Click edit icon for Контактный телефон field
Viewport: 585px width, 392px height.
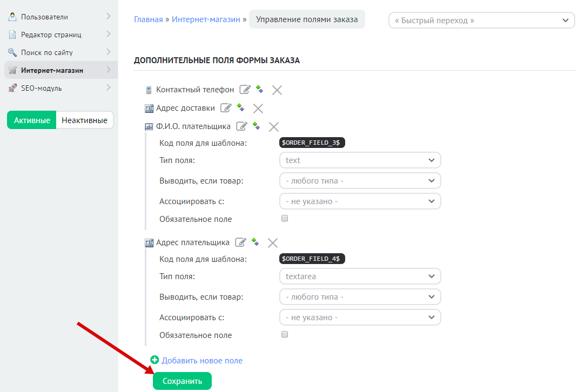tap(245, 90)
